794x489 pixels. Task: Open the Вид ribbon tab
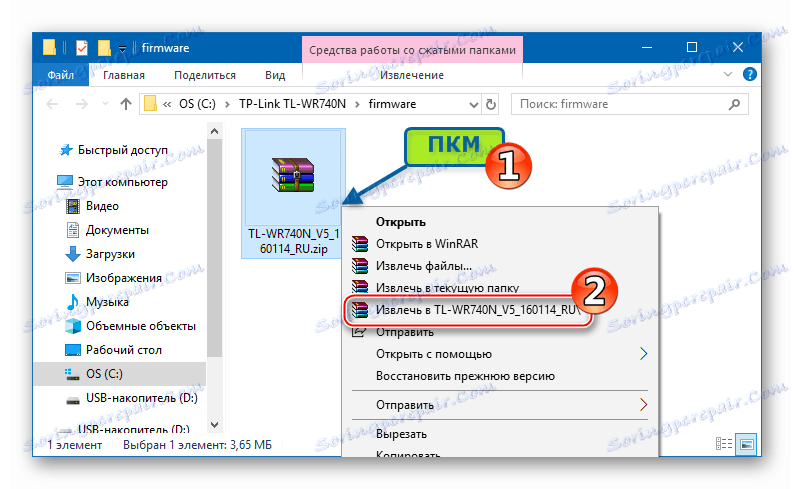275,75
